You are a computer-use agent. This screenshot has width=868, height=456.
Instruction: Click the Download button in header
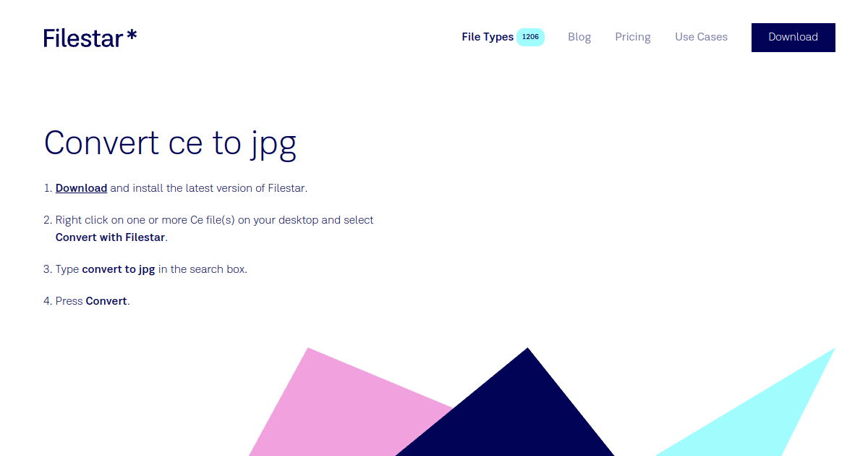(x=793, y=38)
